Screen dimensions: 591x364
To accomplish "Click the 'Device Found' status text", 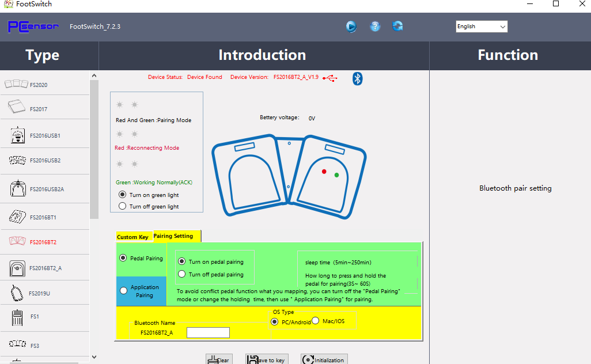I will [x=204, y=77].
